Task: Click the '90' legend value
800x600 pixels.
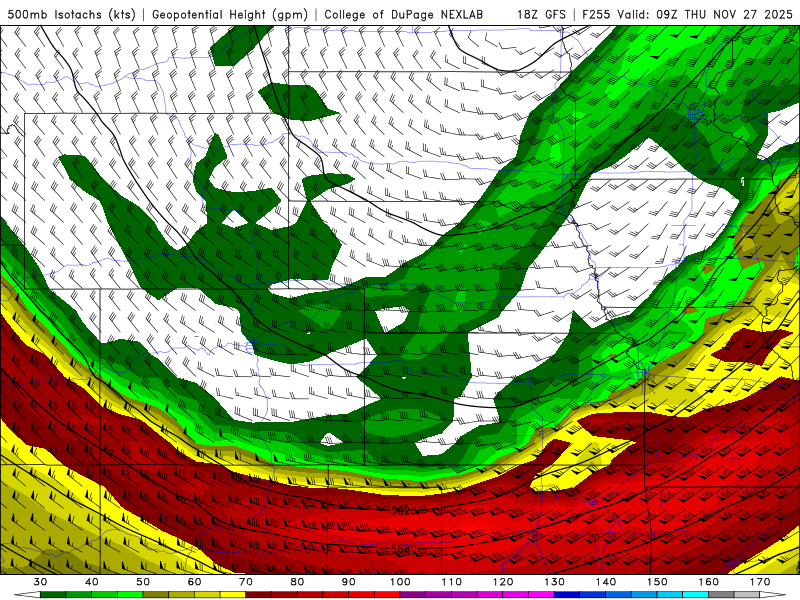Action: click(x=348, y=582)
